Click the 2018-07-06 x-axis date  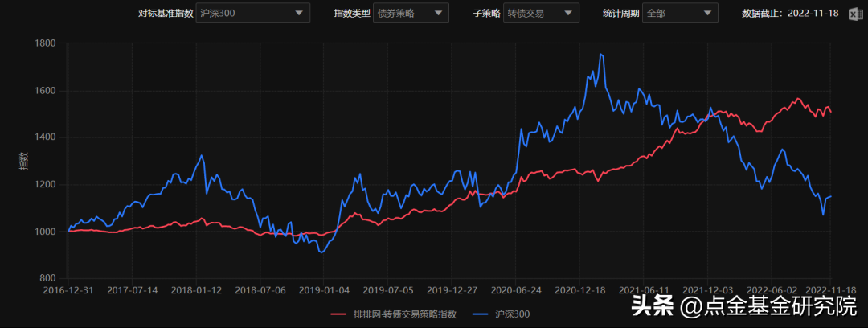click(260, 289)
